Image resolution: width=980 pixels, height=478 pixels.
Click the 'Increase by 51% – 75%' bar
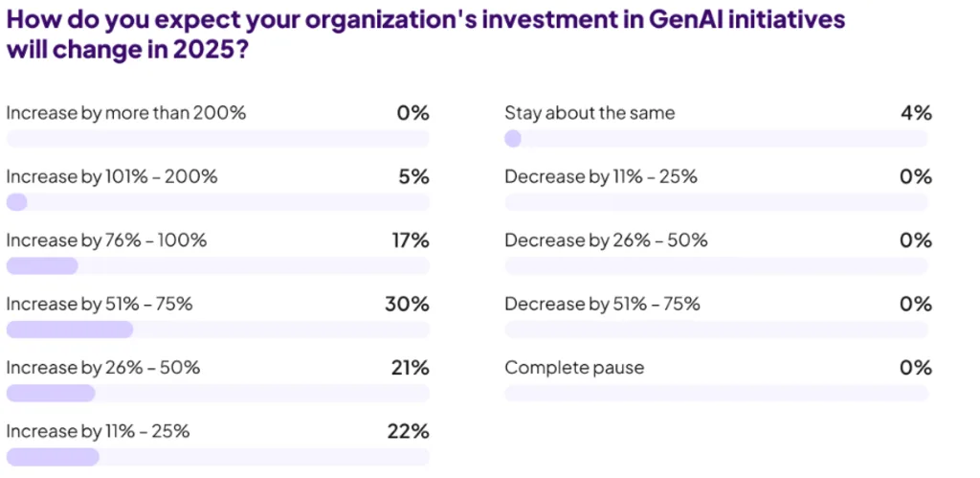coord(217,330)
